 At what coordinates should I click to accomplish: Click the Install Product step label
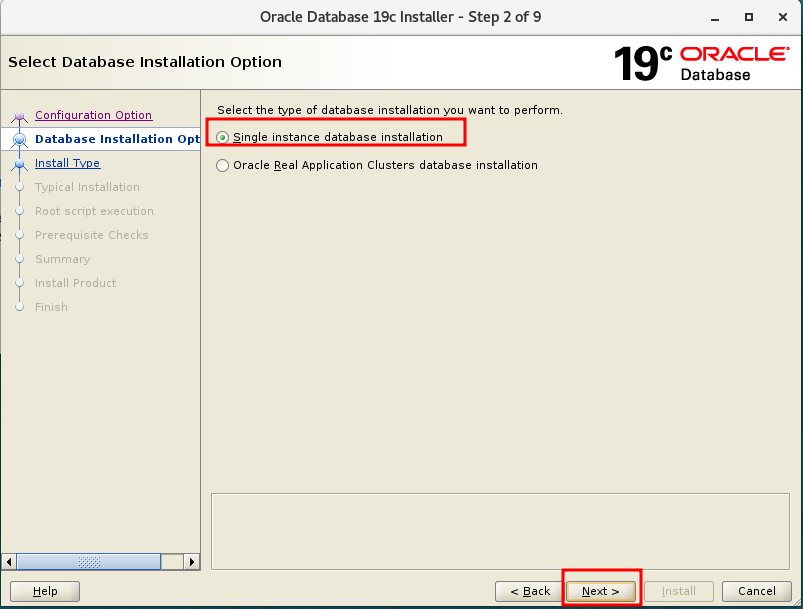tap(75, 283)
